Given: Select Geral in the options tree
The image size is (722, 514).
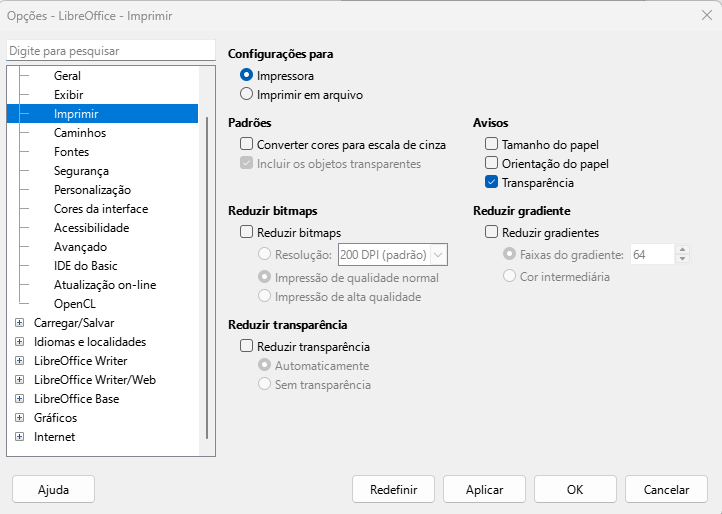Looking at the screenshot, I should pos(67,76).
